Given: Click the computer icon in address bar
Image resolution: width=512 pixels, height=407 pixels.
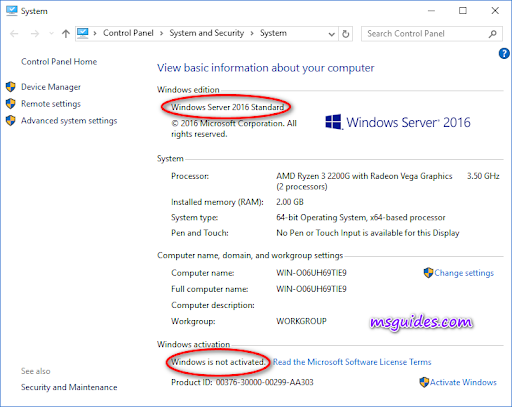Looking at the screenshot, I should click(x=83, y=33).
